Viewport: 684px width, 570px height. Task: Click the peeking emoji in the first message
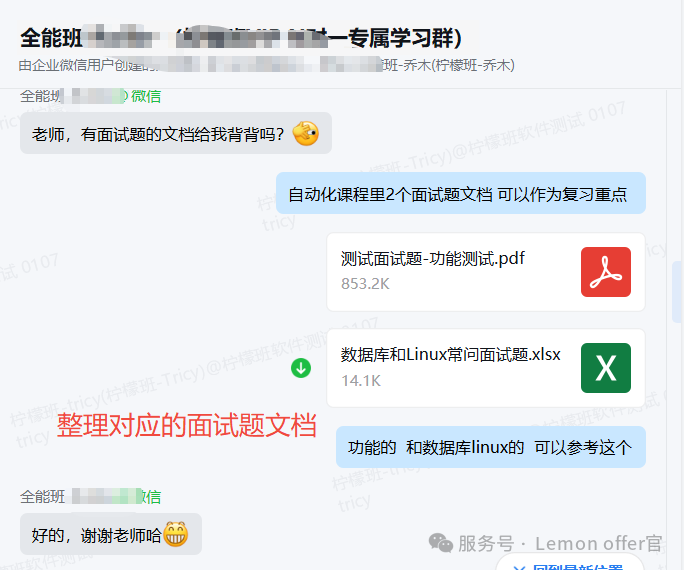click(306, 133)
